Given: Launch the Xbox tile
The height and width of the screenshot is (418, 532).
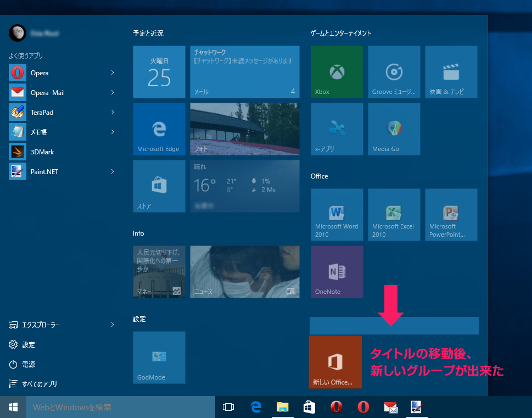Looking at the screenshot, I should (x=337, y=72).
